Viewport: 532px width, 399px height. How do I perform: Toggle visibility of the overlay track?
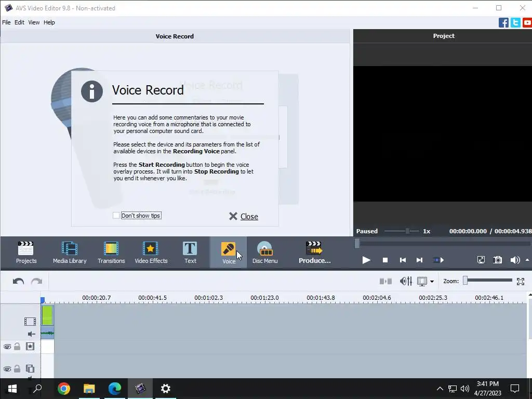(7, 369)
